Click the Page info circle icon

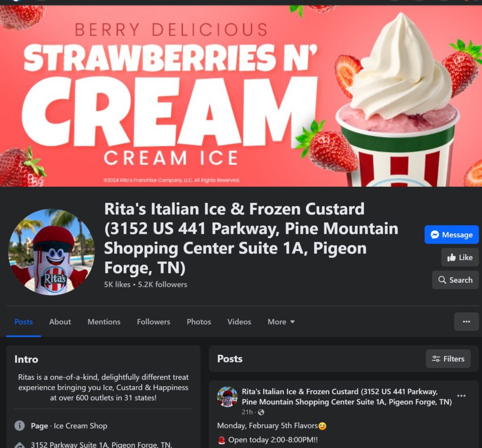20,425
